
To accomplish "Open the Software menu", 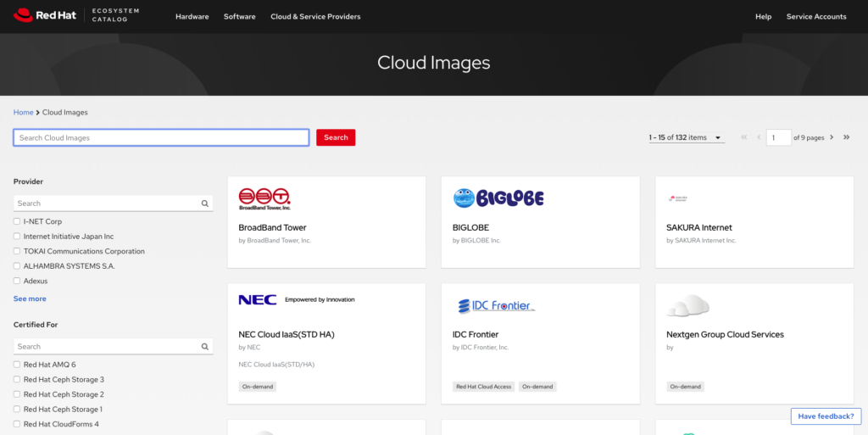I will (240, 17).
